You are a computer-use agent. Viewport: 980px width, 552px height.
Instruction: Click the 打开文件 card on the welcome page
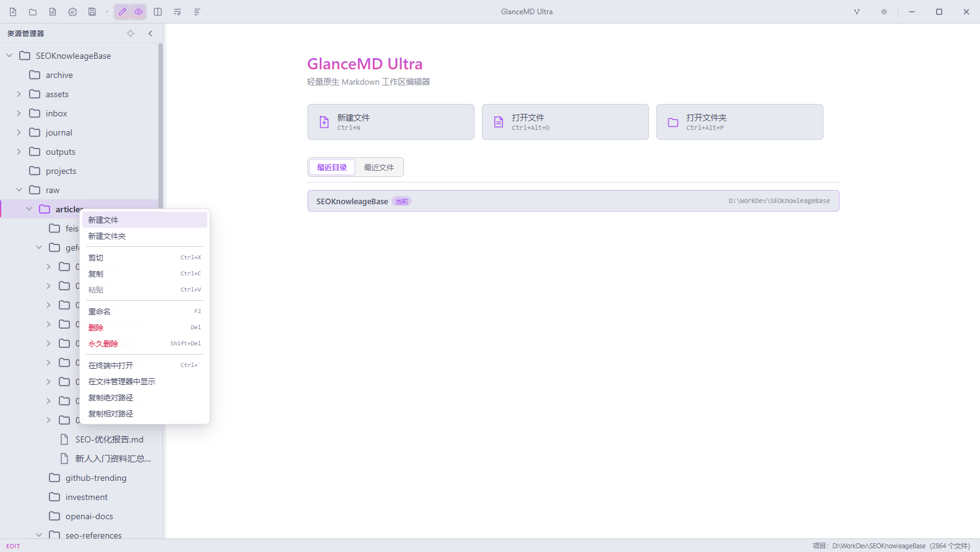pos(565,122)
